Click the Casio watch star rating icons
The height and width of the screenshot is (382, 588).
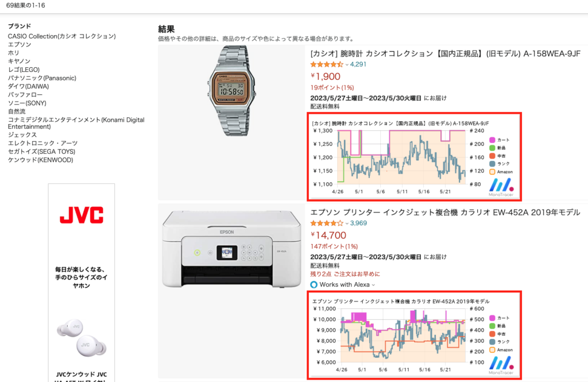click(x=326, y=64)
